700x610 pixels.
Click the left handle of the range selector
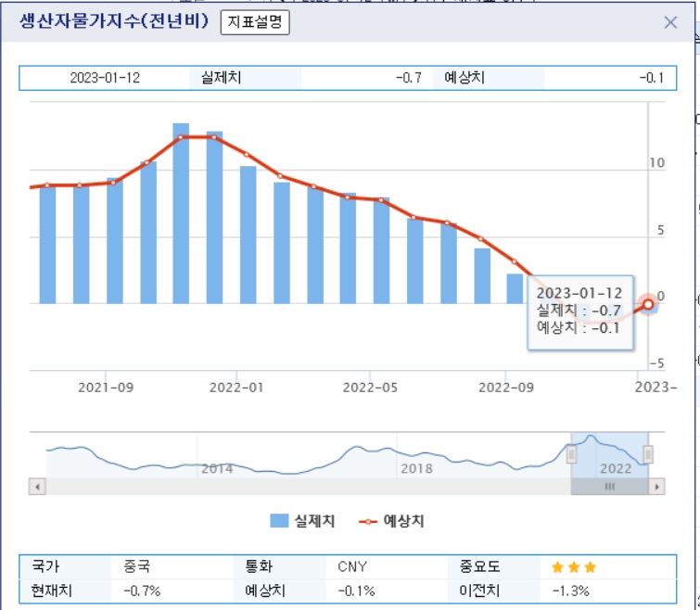(x=571, y=454)
